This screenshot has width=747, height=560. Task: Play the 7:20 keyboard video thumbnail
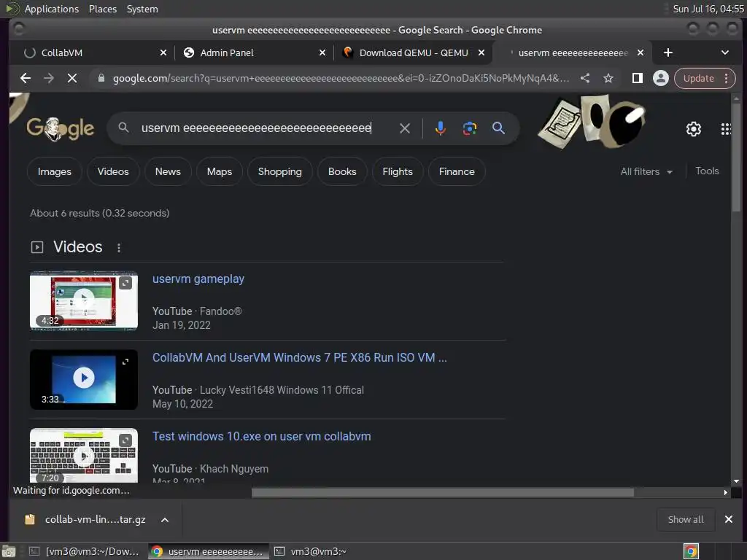[x=84, y=456]
